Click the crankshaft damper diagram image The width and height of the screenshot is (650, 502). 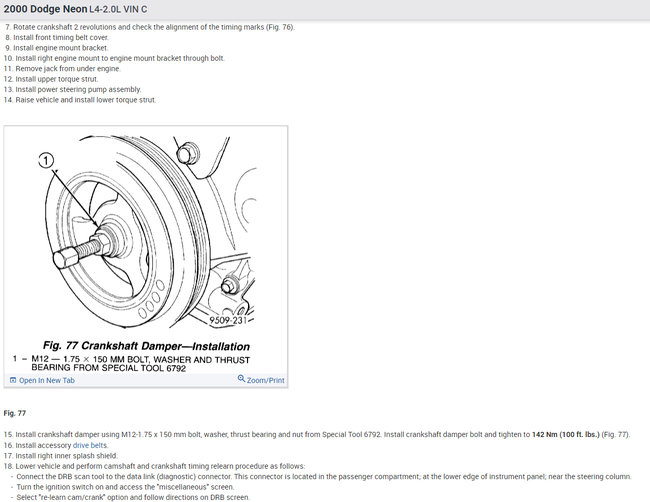coord(146,232)
